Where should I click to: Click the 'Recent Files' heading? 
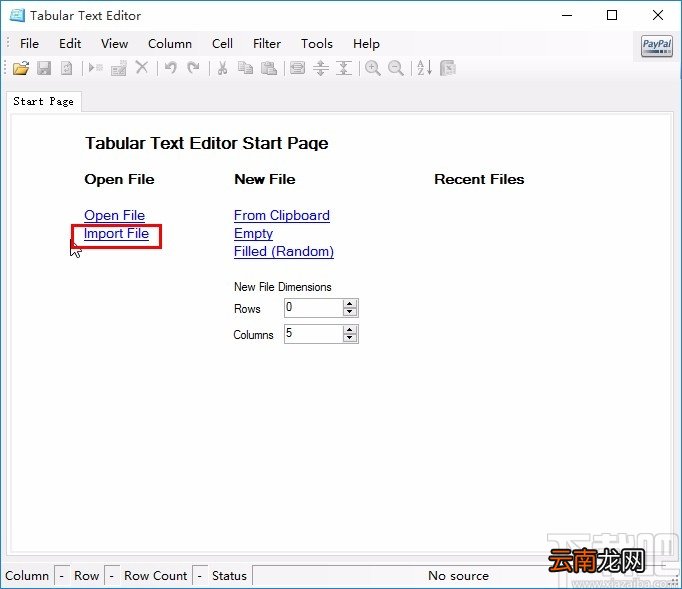(x=479, y=180)
